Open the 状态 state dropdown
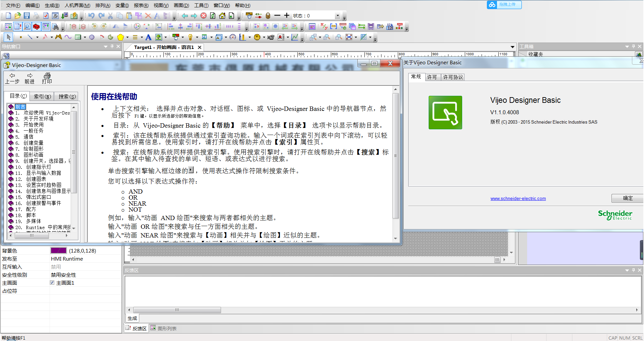The height and width of the screenshot is (341, 644). pyautogui.click(x=338, y=16)
